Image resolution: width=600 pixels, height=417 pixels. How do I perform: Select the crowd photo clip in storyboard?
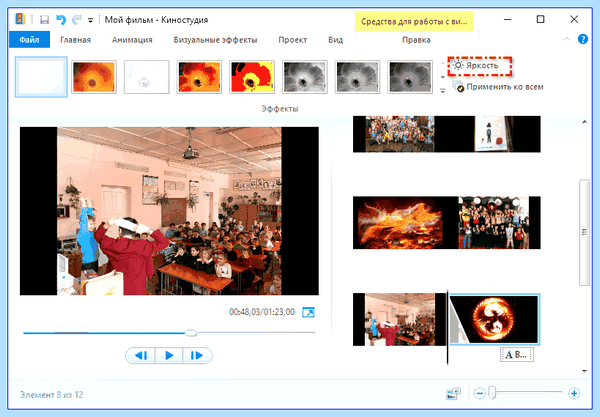400,134
